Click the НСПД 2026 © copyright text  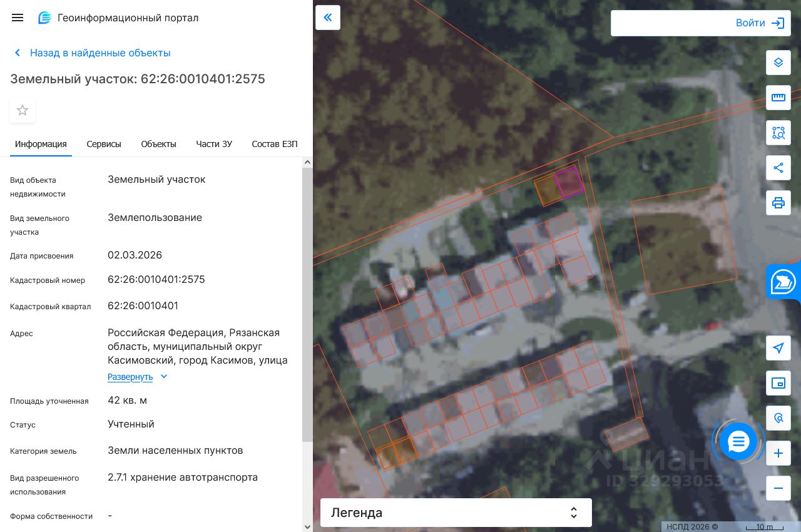(x=692, y=527)
